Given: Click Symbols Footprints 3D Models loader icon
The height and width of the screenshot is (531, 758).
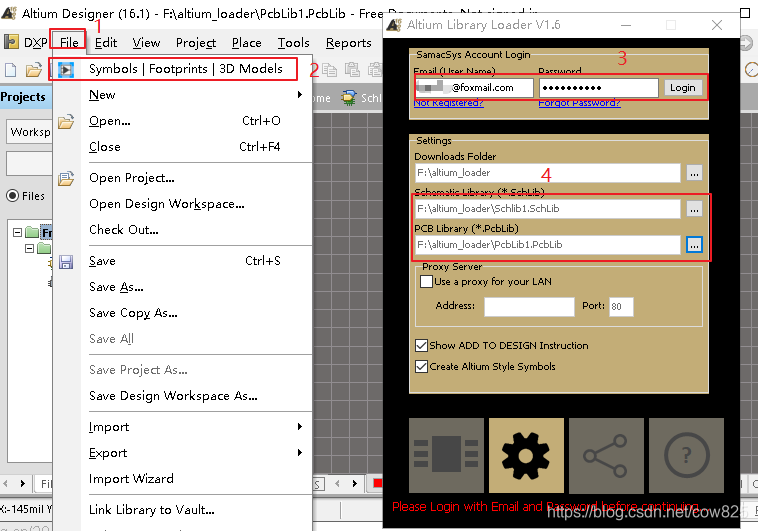Looking at the screenshot, I should pos(66,70).
